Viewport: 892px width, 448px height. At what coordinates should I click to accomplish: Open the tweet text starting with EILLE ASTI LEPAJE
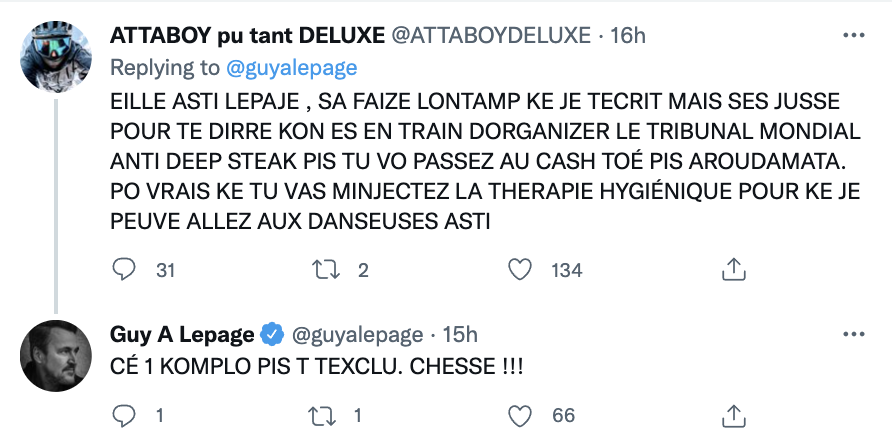(x=485, y=161)
